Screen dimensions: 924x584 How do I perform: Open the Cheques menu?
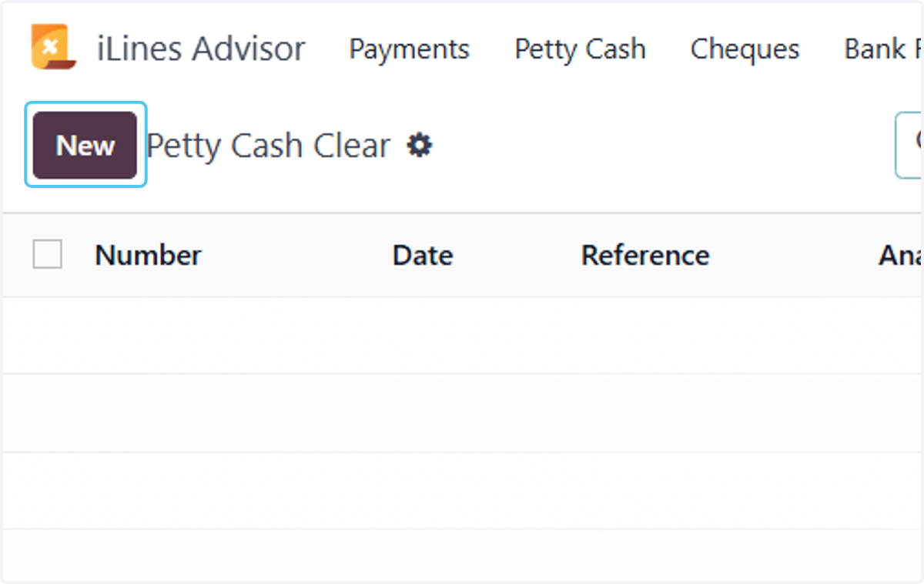click(745, 49)
